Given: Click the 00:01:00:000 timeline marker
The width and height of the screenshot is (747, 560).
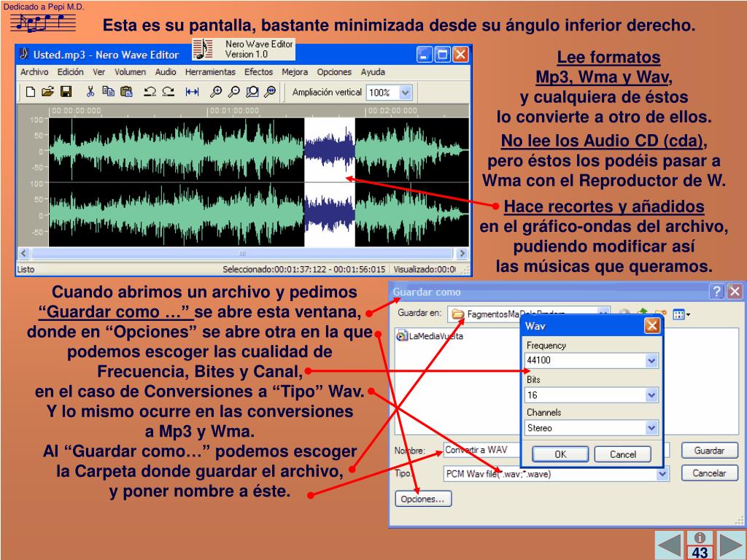Looking at the screenshot, I should click(234, 111).
